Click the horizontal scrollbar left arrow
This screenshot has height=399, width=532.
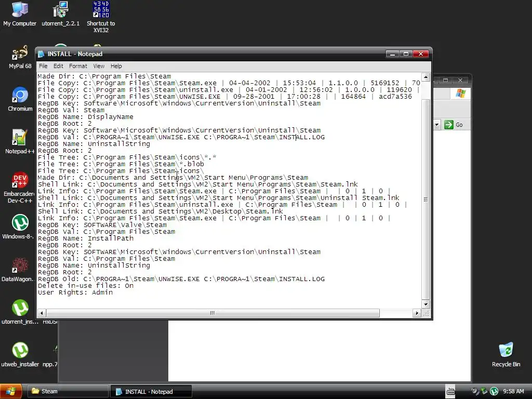coord(42,313)
